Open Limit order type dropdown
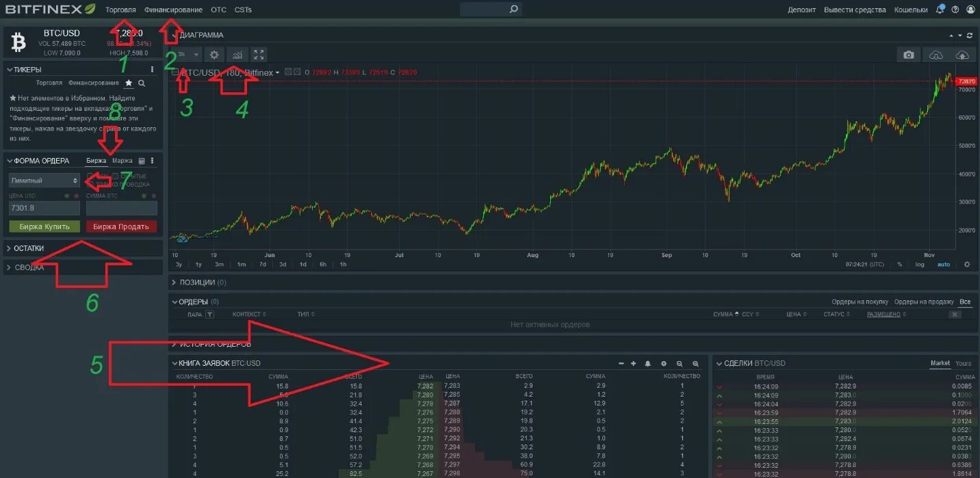This screenshot has height=478, width=980. pos(44,181)
